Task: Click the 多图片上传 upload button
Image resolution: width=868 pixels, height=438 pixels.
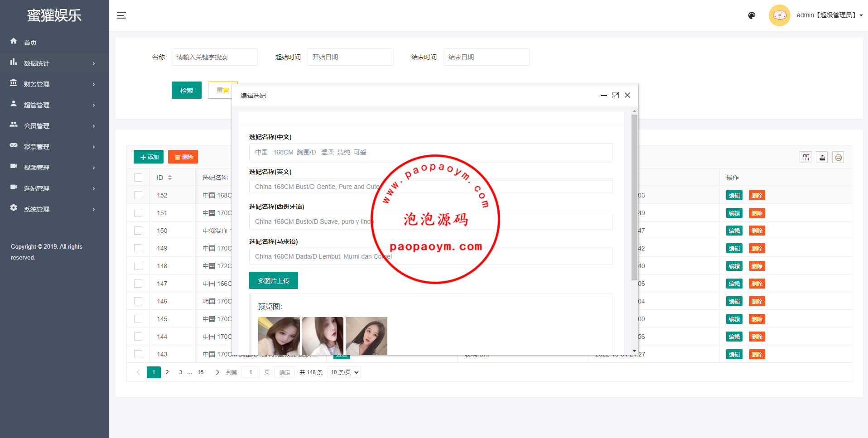Action: click(x=273, y=281)
